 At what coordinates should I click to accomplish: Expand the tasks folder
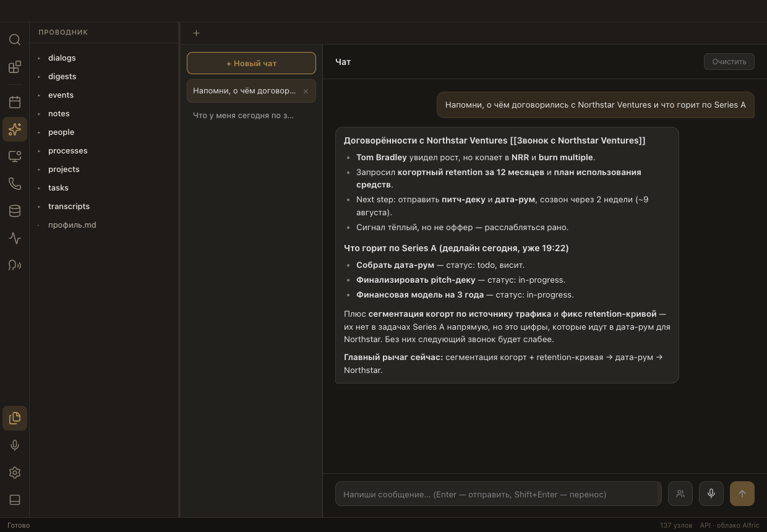pos(103,187)
